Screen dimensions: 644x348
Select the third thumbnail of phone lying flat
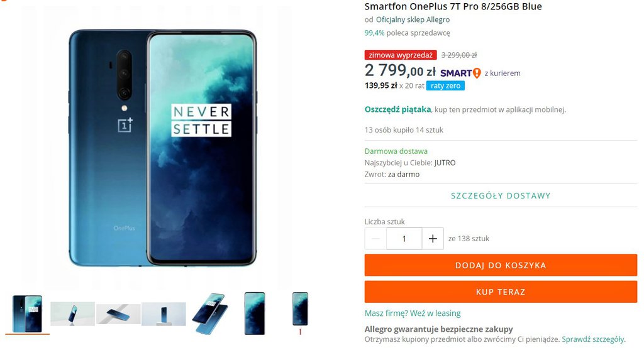(x=118, y=313)
